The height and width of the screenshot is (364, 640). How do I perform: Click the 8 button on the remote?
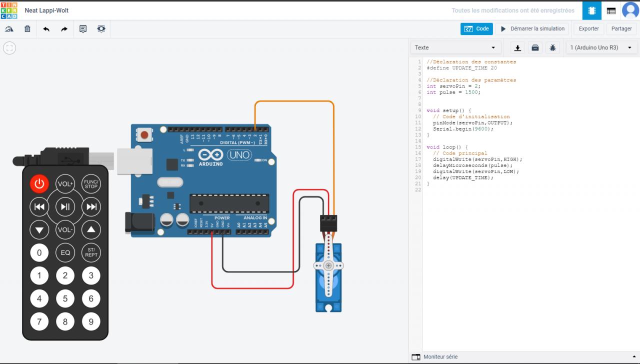[x=65, y=321]
